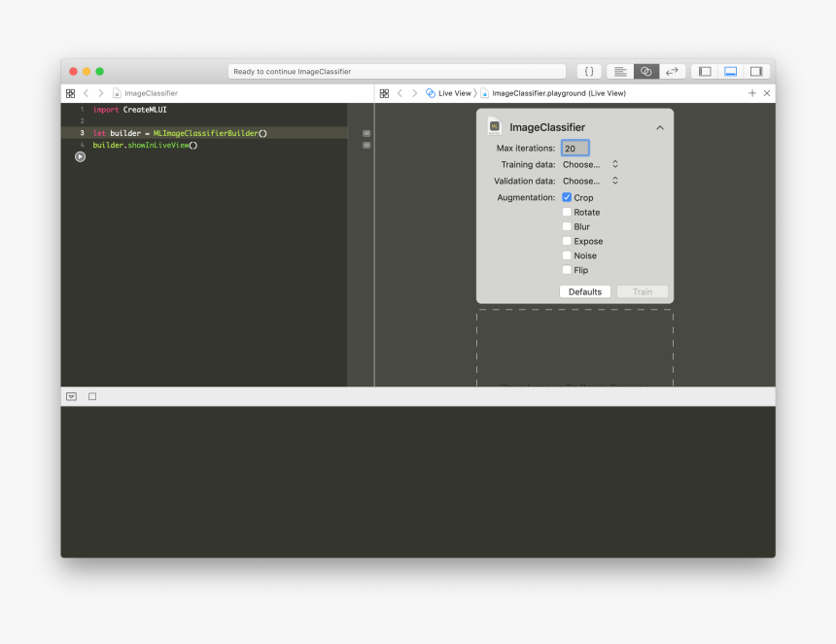The image size is (836, 644).
Task: Click the stop square button in debug bar
Action: tap(92, 396)
